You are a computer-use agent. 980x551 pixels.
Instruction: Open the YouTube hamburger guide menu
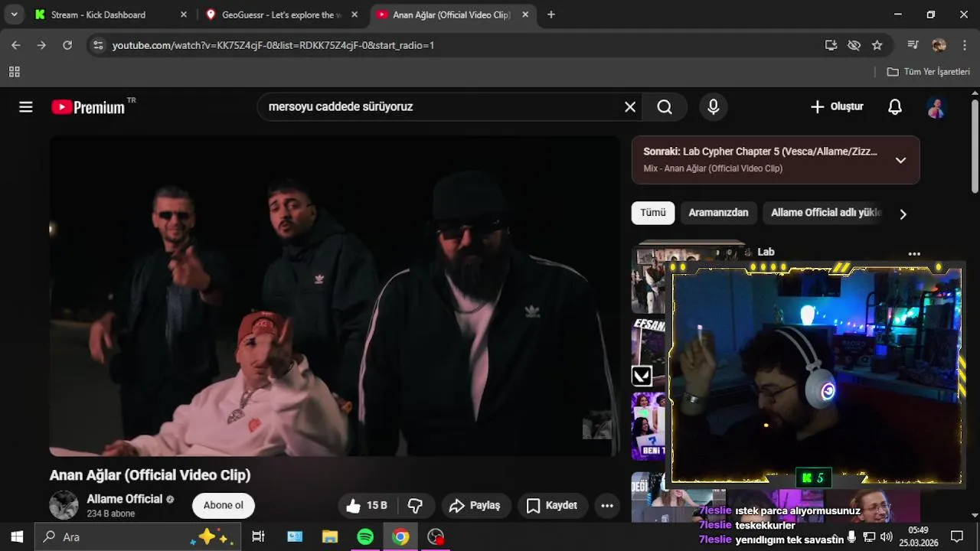point(26,107)
